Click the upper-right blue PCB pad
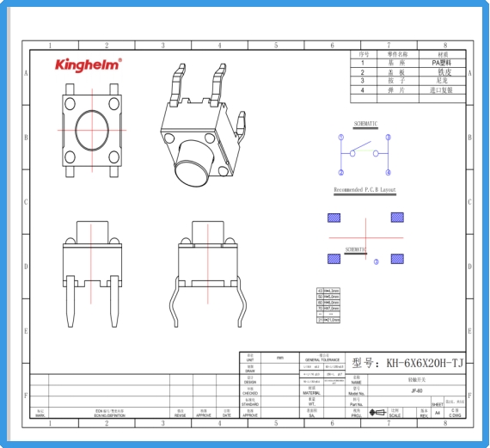This screenshot has width=490, height=448. coord(397,218)
